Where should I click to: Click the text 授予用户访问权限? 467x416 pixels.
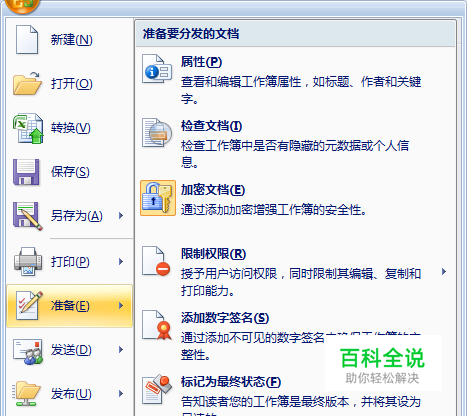click(229, 274)
